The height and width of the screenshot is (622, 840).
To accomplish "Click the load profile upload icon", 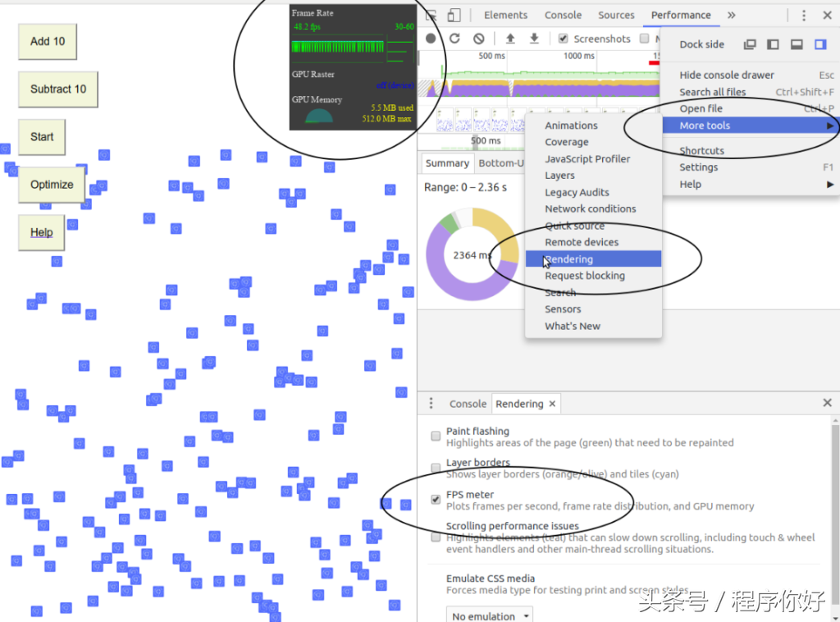I will [510, 39].
